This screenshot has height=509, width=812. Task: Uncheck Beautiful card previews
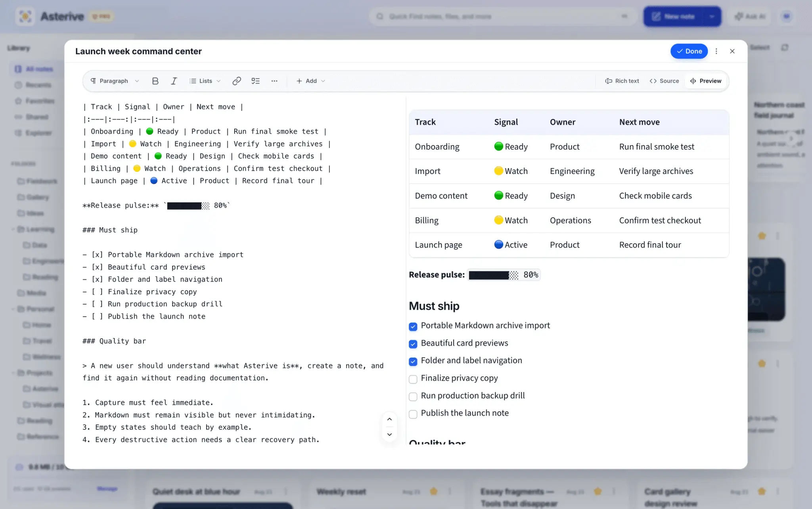413,344
